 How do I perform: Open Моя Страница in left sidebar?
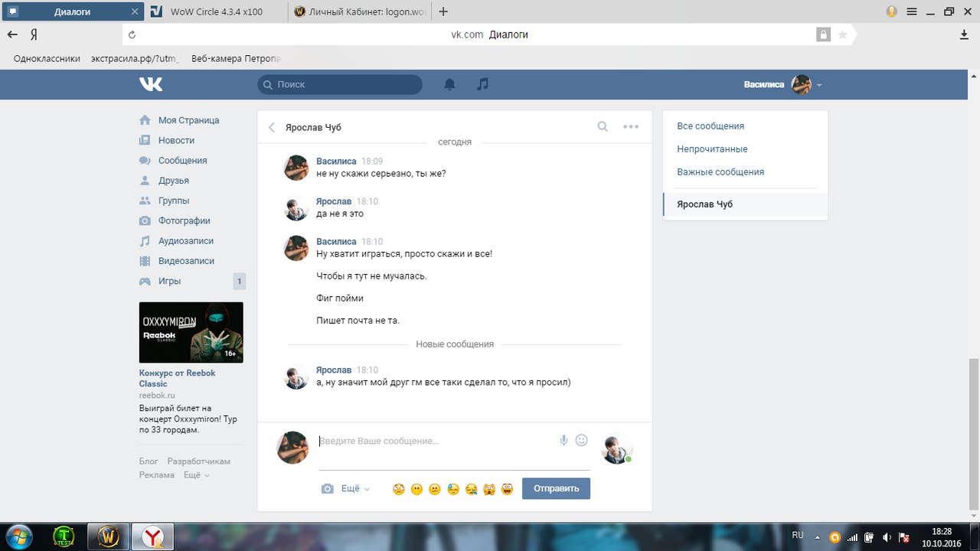188,120
